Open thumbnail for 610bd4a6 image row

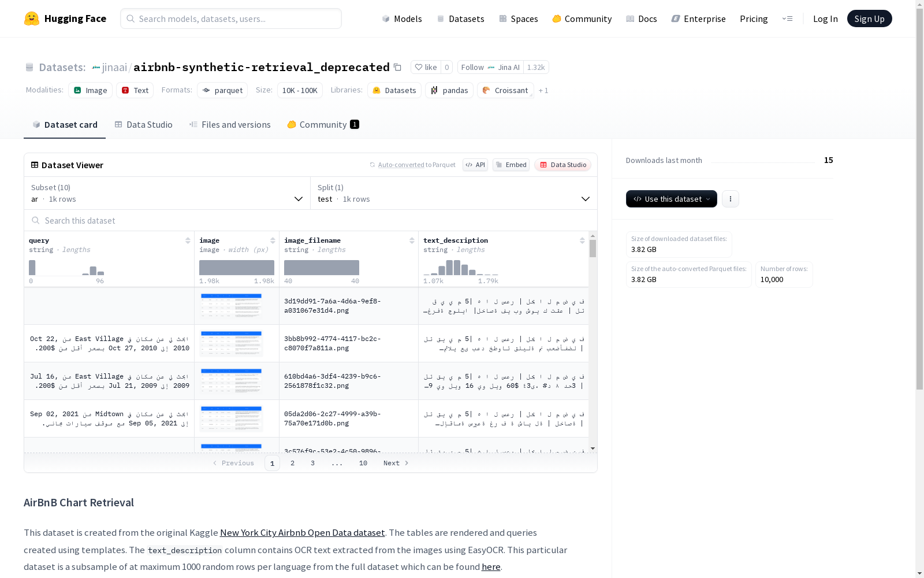232,381
